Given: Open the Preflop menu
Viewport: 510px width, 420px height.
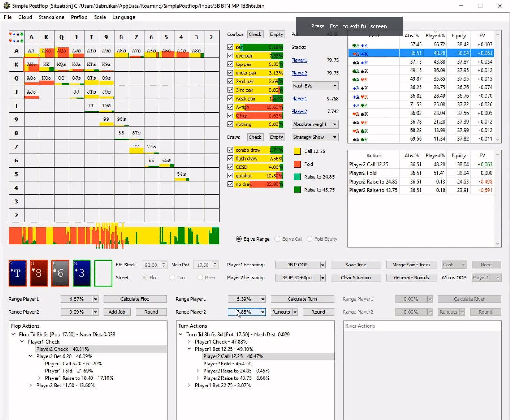Looking at the screenshot, I should (x=79, y=17).
